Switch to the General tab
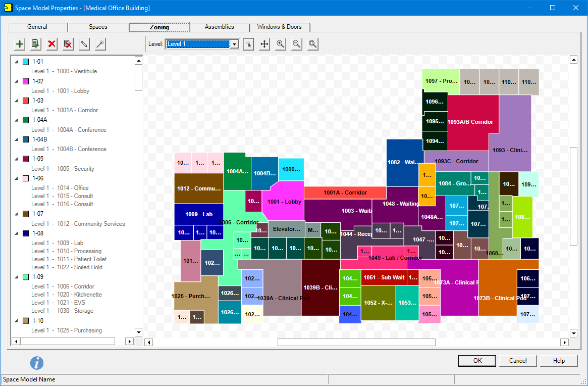 click(37, 27)
